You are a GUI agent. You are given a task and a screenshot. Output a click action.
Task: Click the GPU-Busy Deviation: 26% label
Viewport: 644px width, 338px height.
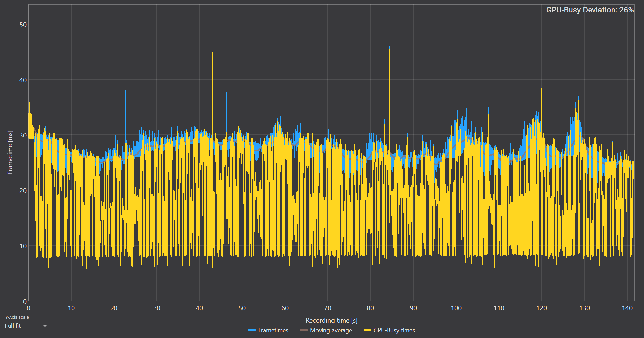pyautogui.click(x=590, y=10)
